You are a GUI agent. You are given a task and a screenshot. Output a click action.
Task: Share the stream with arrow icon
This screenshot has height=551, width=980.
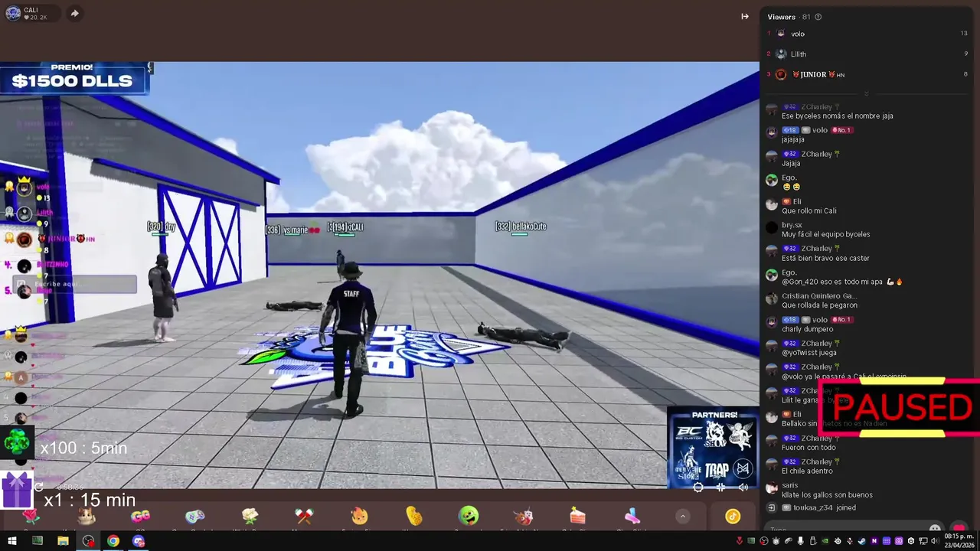pos(74,13)
